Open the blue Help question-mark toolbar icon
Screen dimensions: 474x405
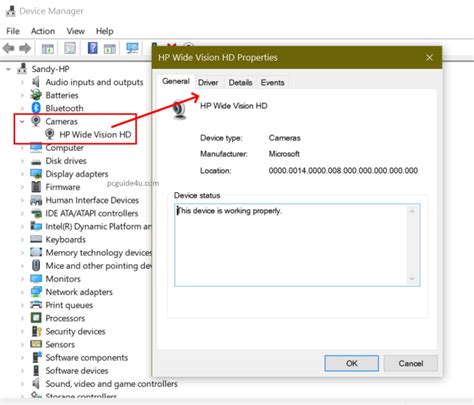tap(92, 48)
